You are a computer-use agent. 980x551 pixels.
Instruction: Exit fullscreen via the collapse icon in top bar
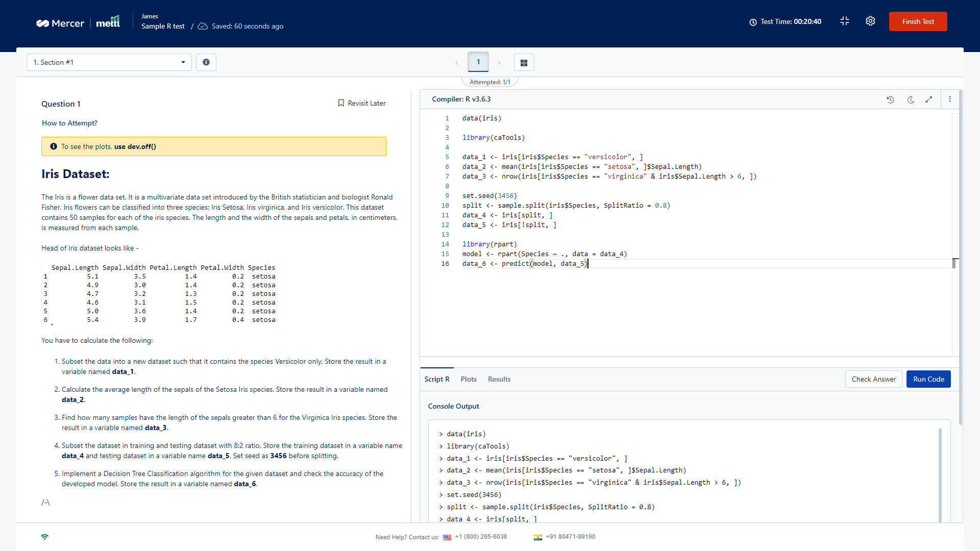844,21
